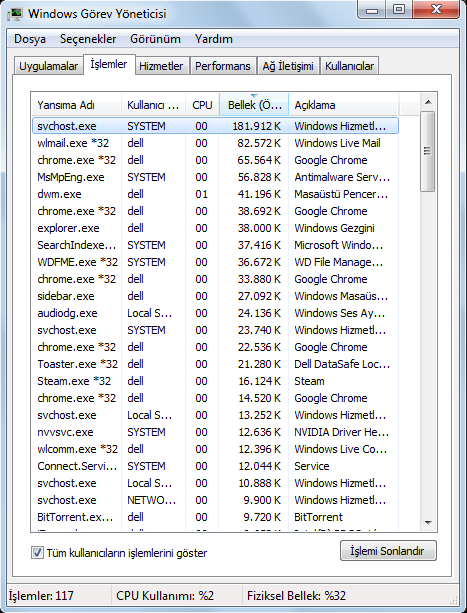Click the scrollbar up arrow

pos(428,102)
